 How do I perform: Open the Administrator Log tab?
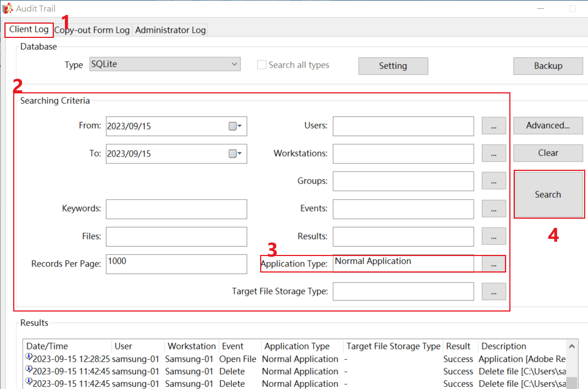[x=171, y=30]
